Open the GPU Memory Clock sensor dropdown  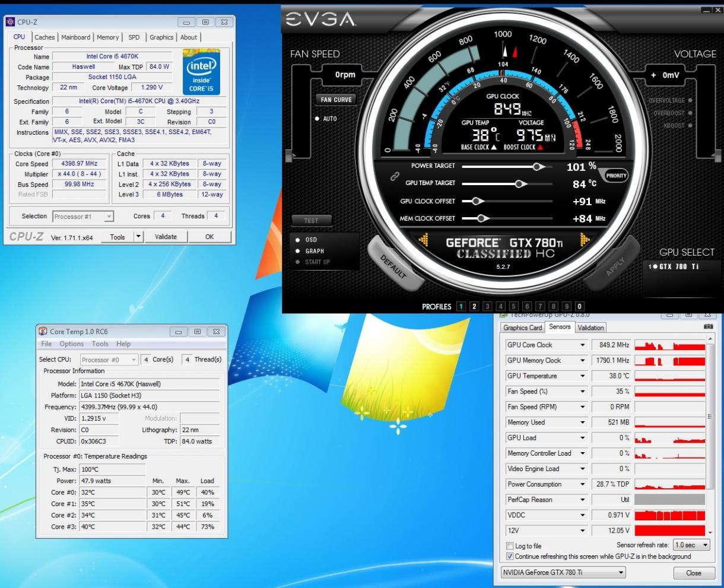582,360
